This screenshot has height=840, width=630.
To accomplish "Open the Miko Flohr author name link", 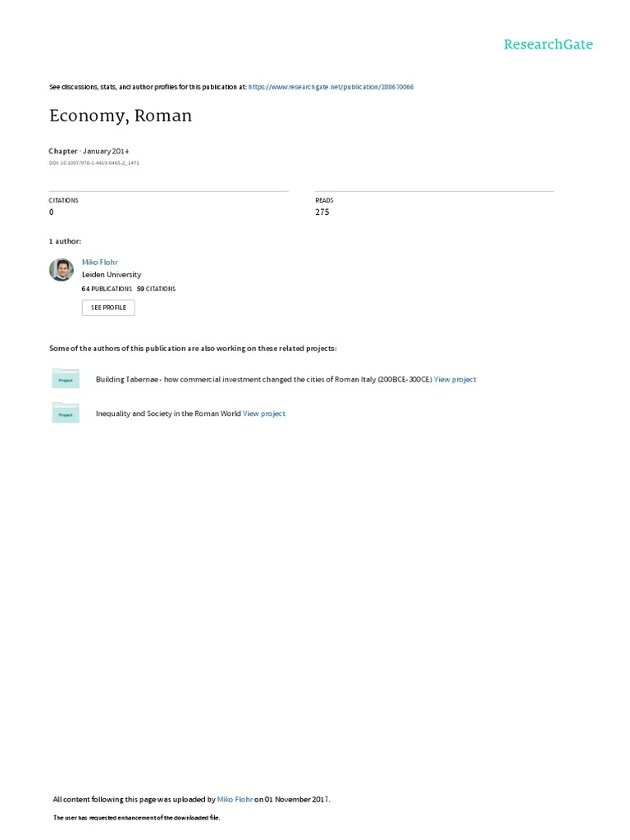I will tap(100, 262).
